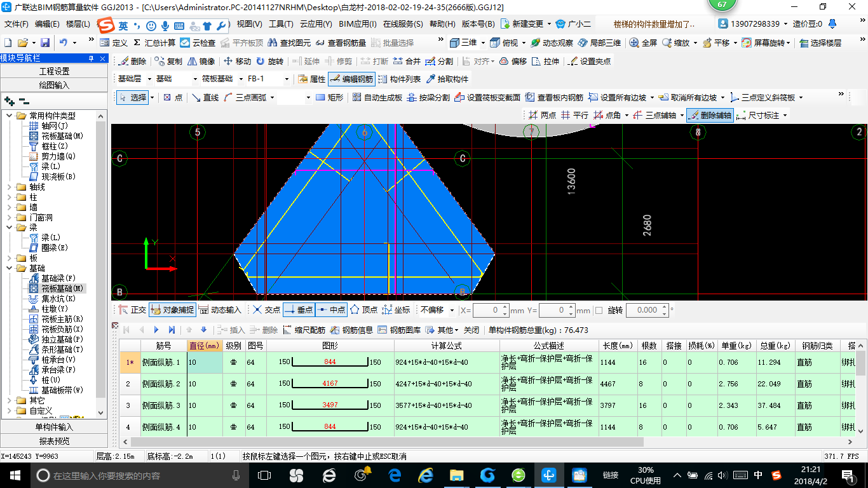This screenshot has width=868, height=488.
Task: Click 缩尺配筋 button in rebar panel
Action: tap(304, 330)
